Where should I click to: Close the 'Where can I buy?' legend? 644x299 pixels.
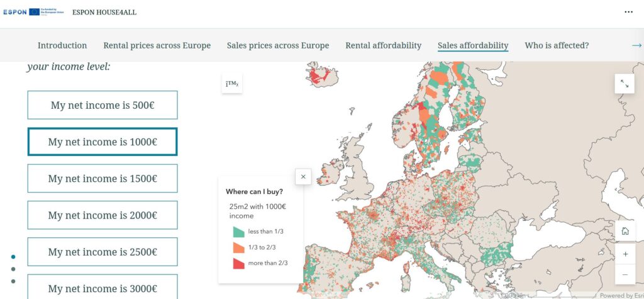point(303,177)
